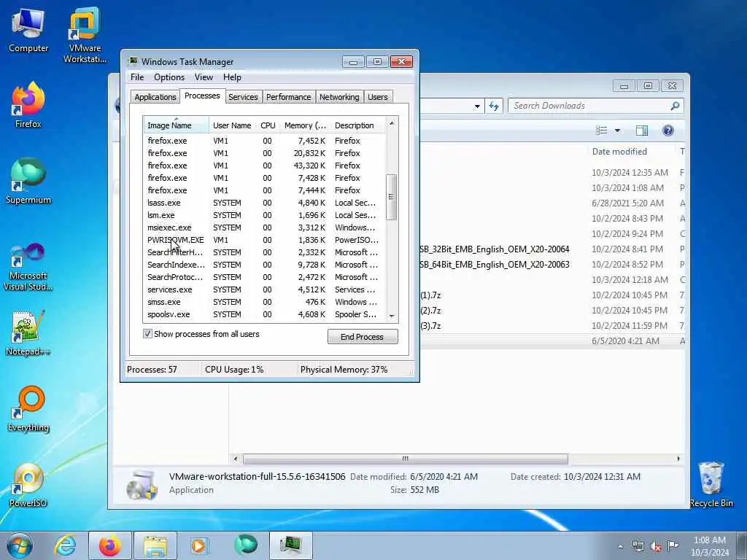Switch to the Performance tab

(x=288, y=97)
